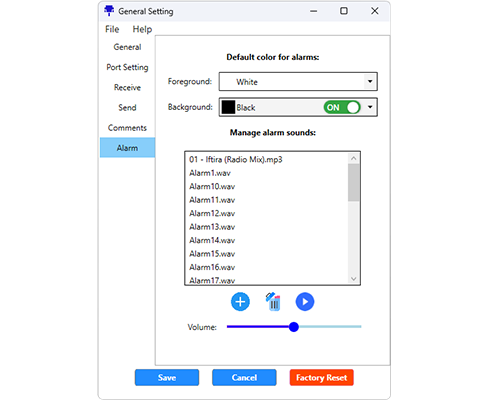The height and width of the screenshot is (400, 489).
Task: Switch to the General tab
Action: [127, 47]
